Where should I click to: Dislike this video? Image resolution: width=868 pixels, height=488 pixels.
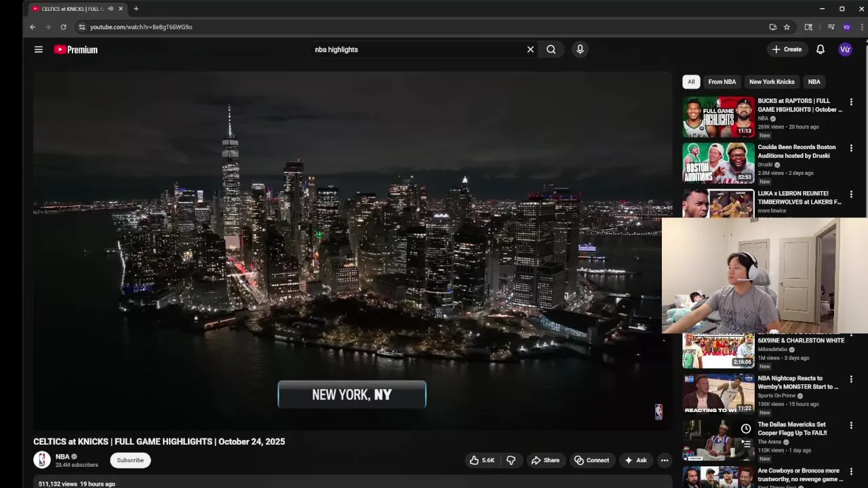pos(511,460)
